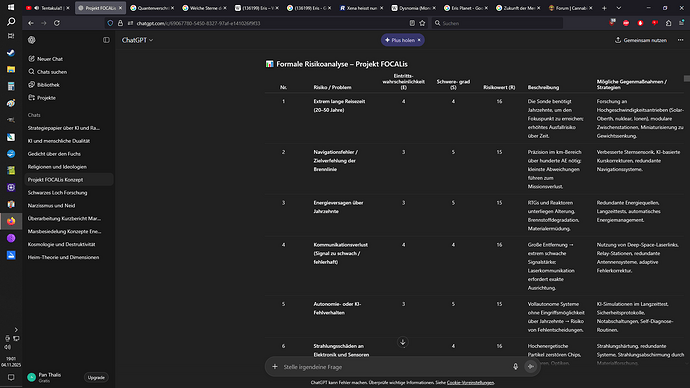Open the list-all-tabs dropdown chevron
Viewport: 690px width, 388px height.
point(618,8)
